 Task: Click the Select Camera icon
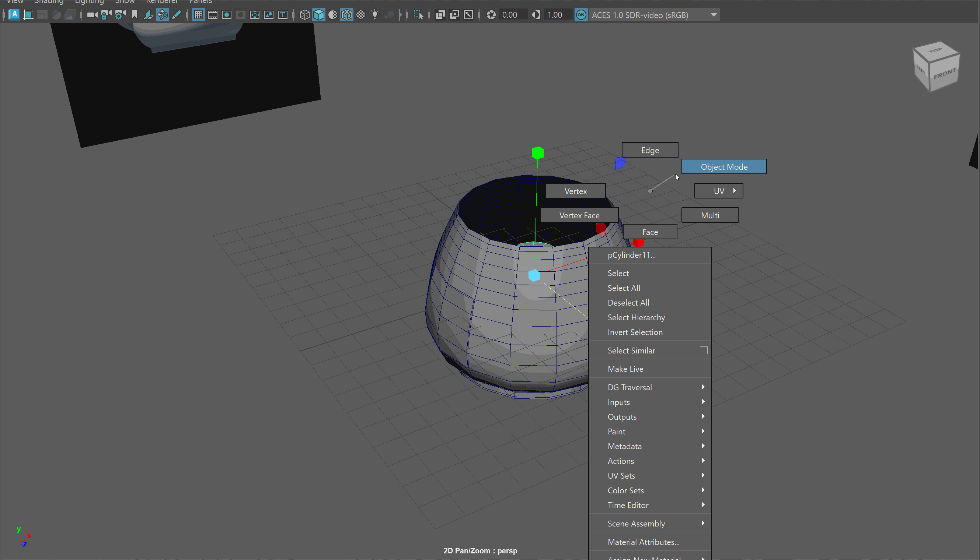click(x=92, y=15)
